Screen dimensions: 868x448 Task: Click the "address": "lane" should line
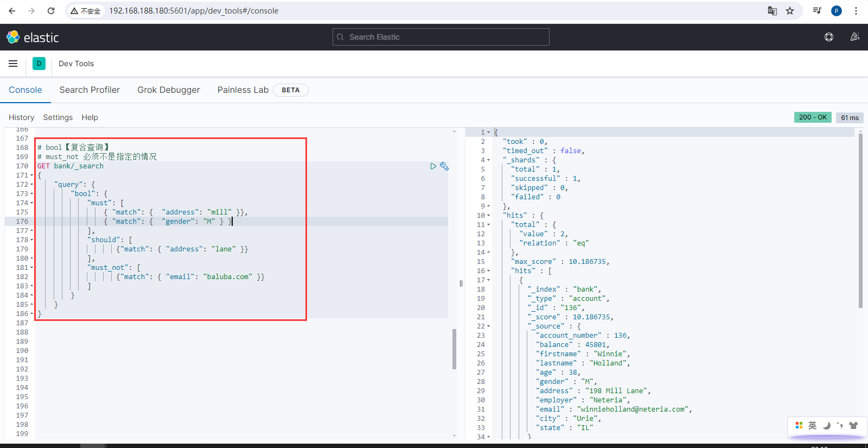(182, 249)
